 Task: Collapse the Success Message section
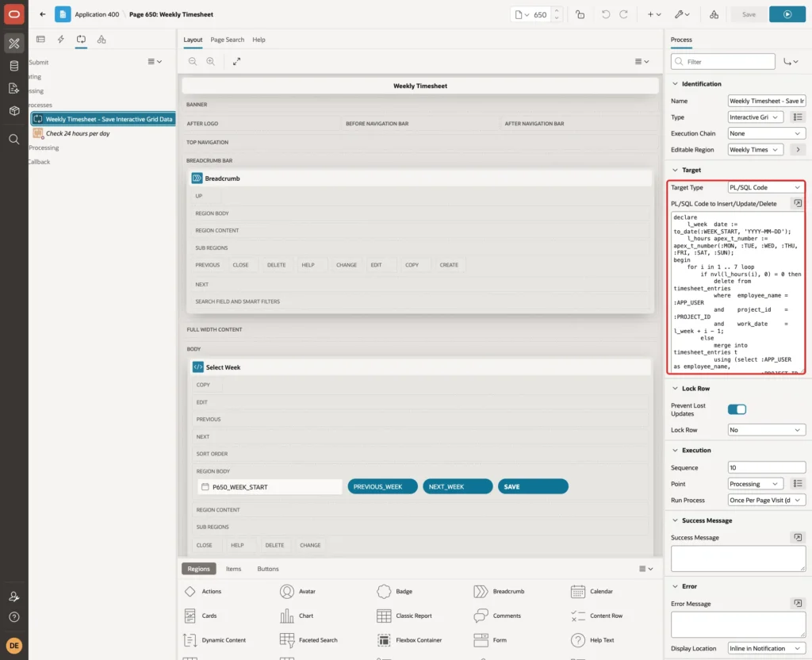pos(675,520)
